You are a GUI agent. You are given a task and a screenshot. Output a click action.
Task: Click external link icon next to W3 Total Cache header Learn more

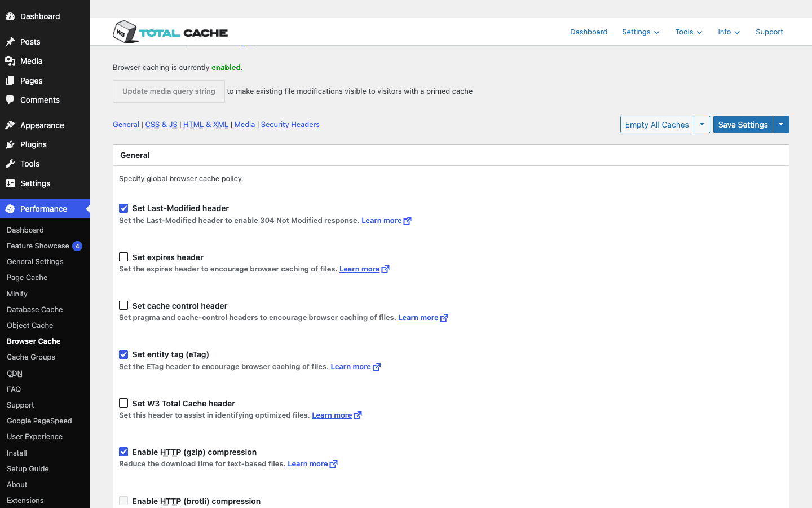pos(358,415)
